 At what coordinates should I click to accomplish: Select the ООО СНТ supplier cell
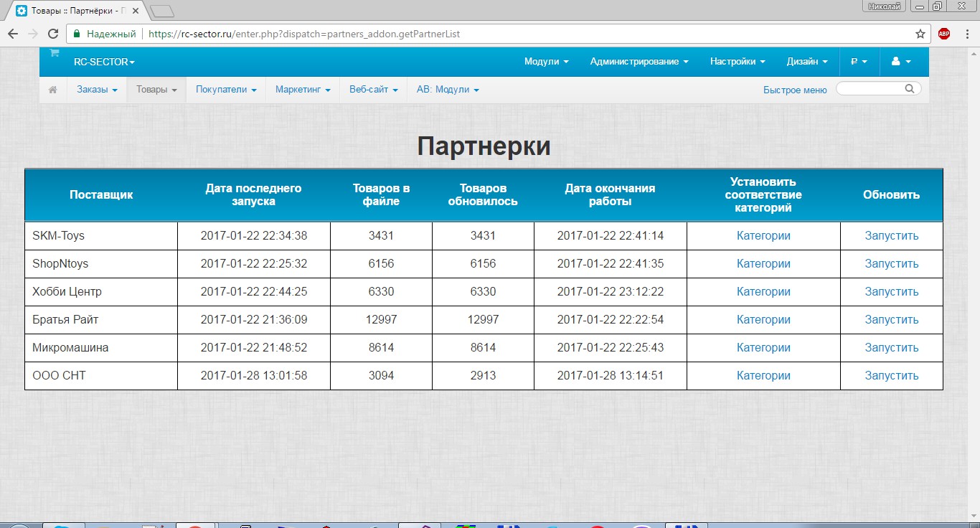101,376
